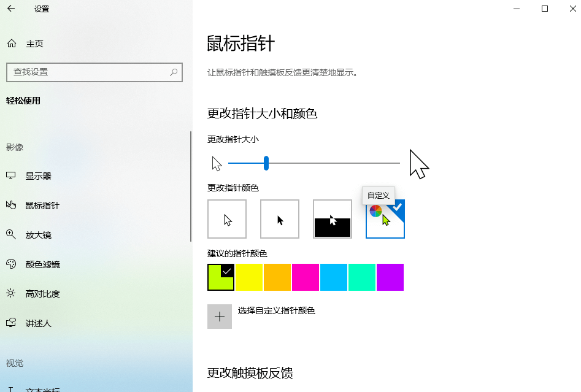
Task: Adjust the 更改指针大小 slider
Action: 266,163
